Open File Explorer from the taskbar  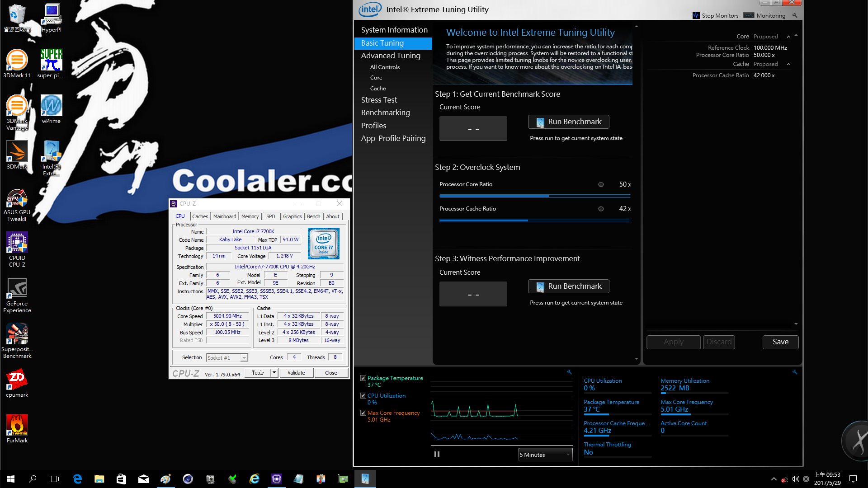click(99, 479)
